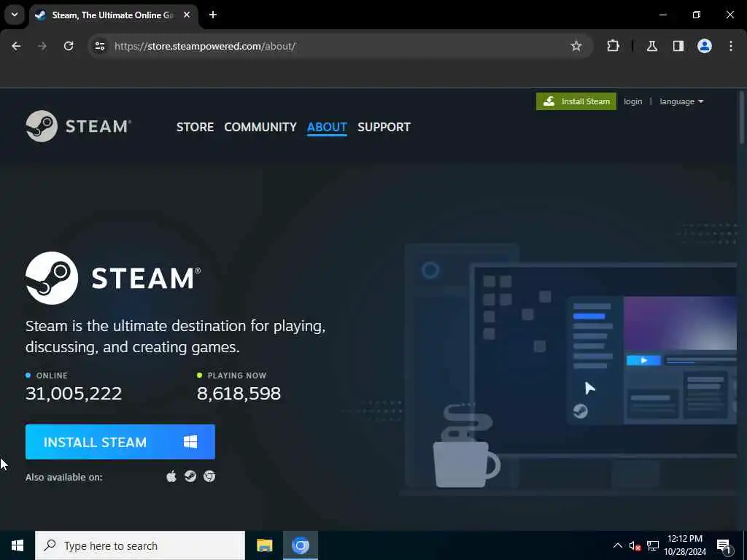Open the taskbar clock and date
The image size is (747, 560).
pyautogui.click(x=685, y=545)
